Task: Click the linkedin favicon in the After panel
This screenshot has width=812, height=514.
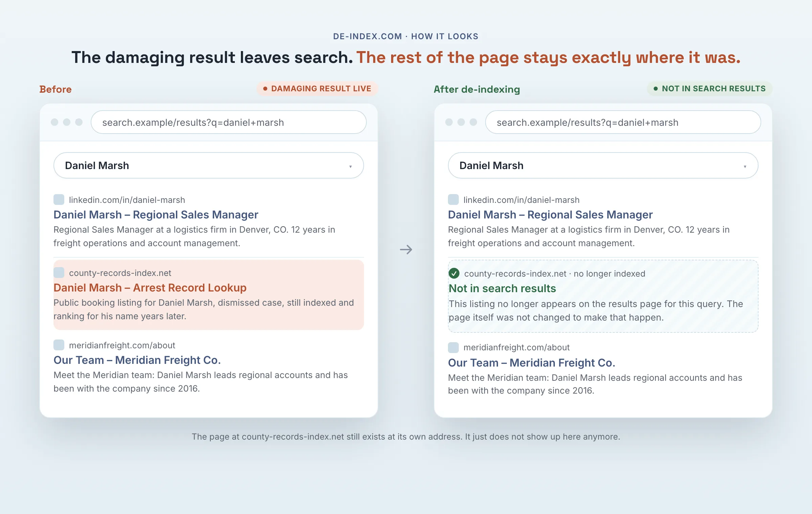Action: click(x=453, y=200)
